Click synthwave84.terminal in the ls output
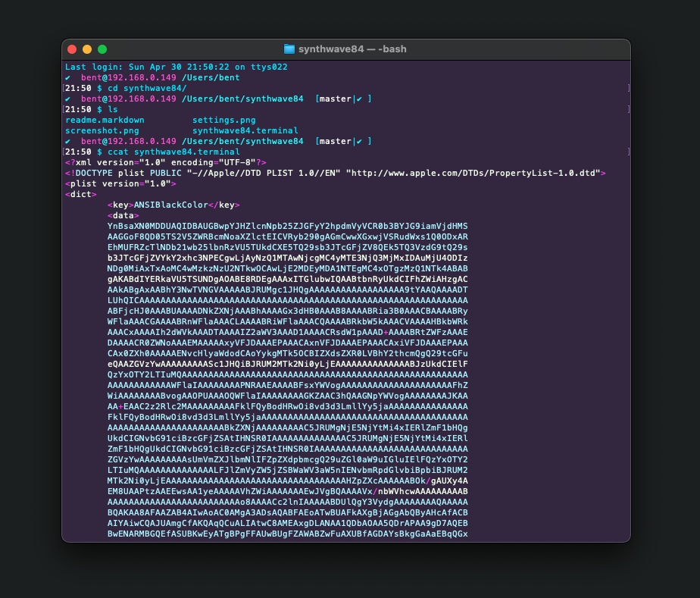 coord(245,131)
